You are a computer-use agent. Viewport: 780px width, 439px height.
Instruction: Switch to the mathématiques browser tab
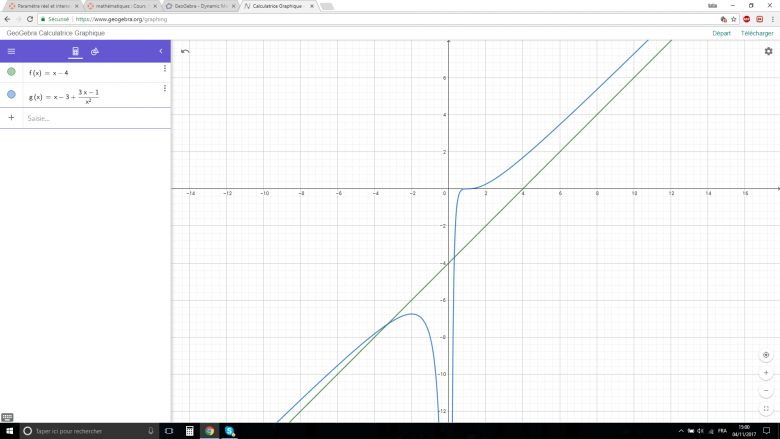pyautogui.click(x=118, y=6)
